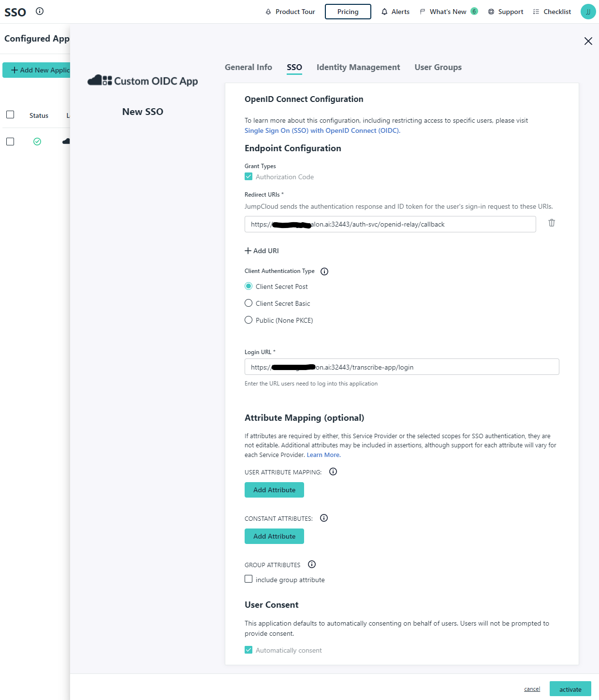Click info icon next to Group Attributes

pyautogui.click(x=312, y=564)
